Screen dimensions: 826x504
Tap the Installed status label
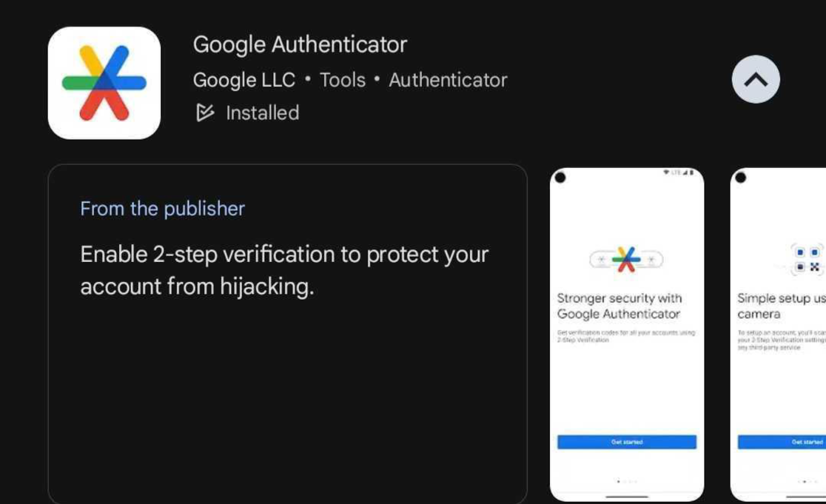point(263,112)
